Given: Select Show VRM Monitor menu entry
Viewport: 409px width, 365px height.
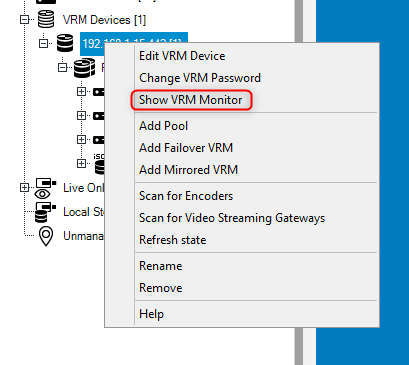Looking at the screenshot, I should point(191,100).
